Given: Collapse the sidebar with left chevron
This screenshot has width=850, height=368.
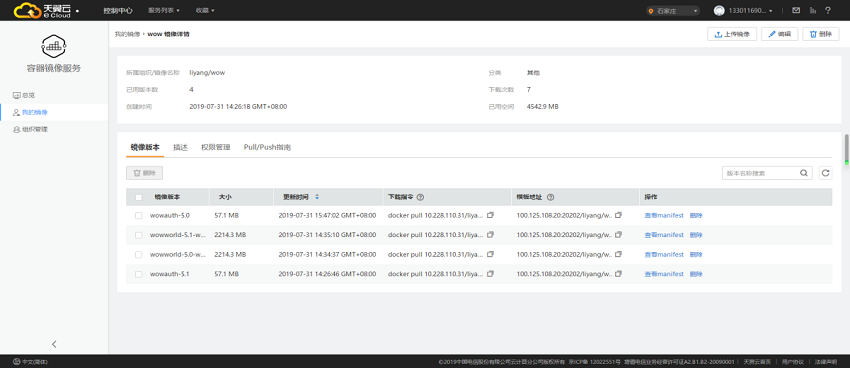Looking at the screenshot, I should coord(54,344).
